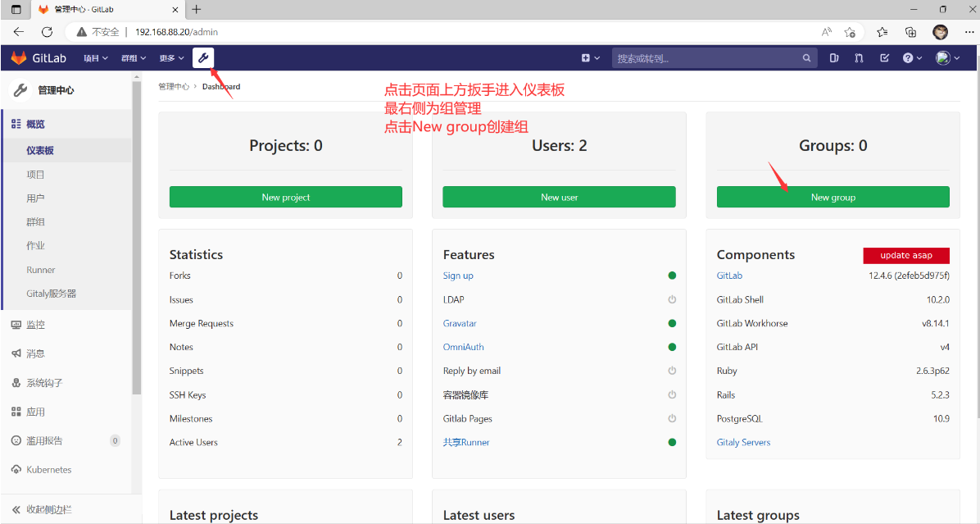
Task: Click the favorites star-plus icon in address bar
Action: (850, 32)
